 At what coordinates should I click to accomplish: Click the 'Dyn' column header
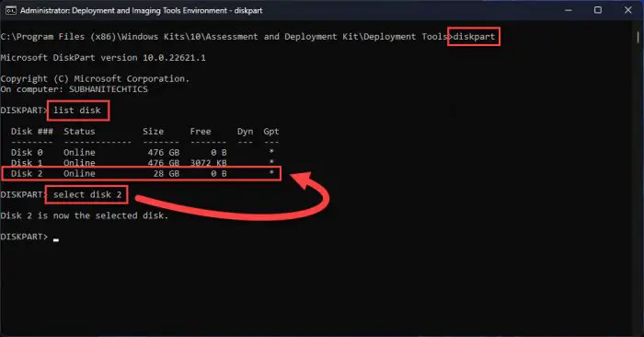[245, 132]
